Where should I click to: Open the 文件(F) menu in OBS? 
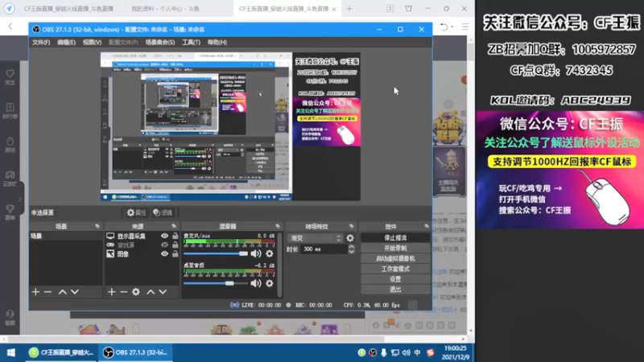click(x=41, y=43)
